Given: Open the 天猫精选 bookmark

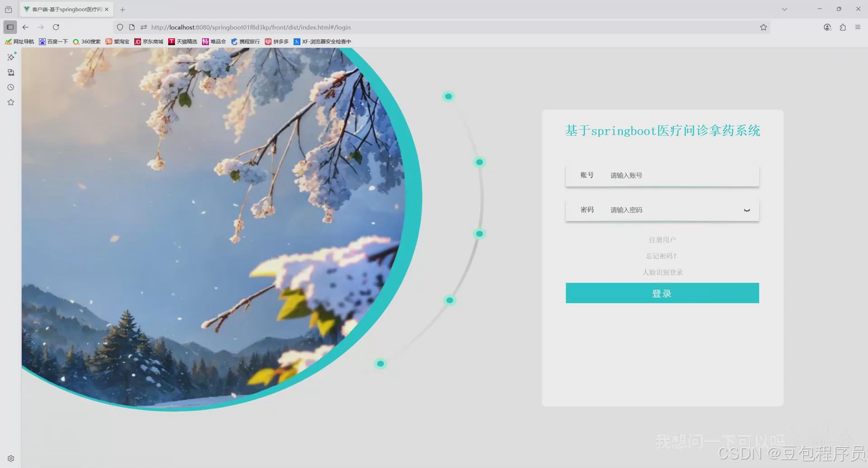Looking at the screenshot, I should (x=183, y=42).
